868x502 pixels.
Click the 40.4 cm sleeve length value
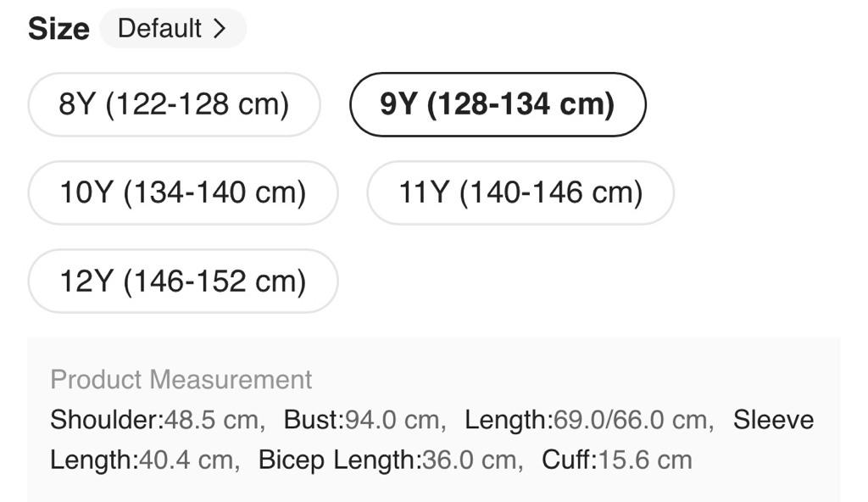186,460
